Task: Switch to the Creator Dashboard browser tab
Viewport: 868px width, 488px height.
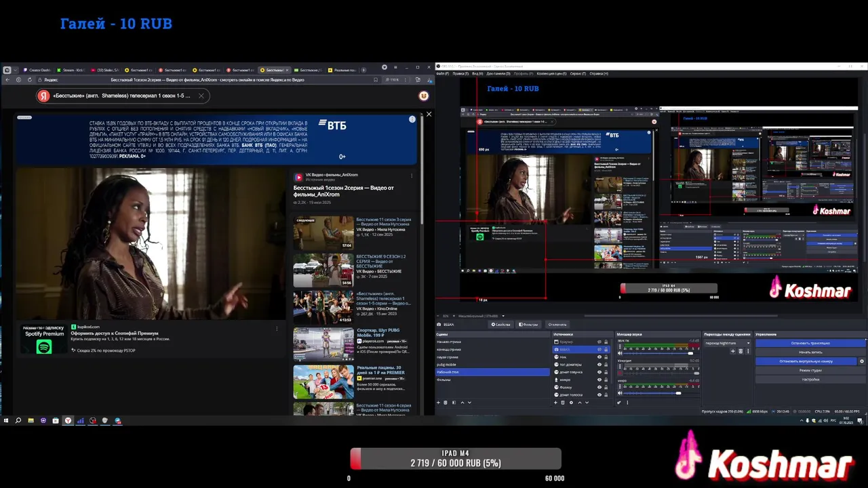Action: tap(37, 70)
